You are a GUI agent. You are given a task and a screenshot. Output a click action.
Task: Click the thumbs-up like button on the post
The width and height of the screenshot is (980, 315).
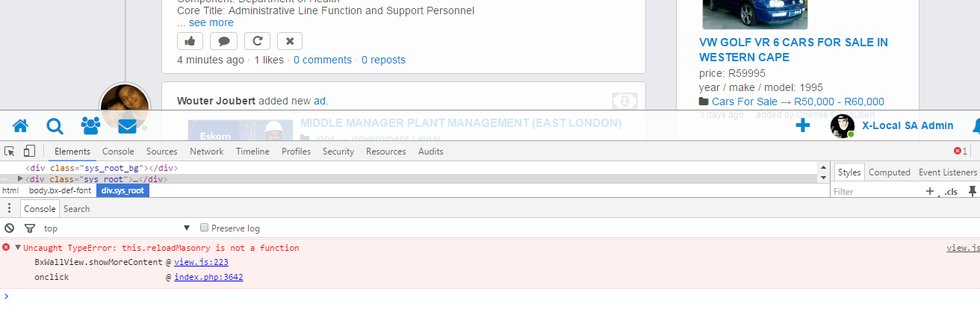tap(190, 41)
